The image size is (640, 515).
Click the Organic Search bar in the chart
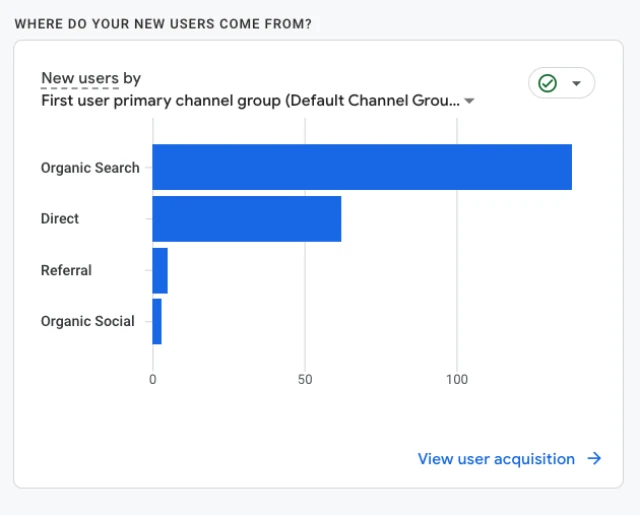coord(361,167)
